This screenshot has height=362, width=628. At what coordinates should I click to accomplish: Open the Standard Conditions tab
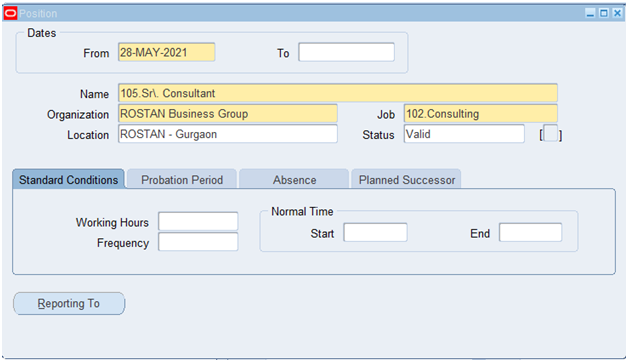[68, 179]
